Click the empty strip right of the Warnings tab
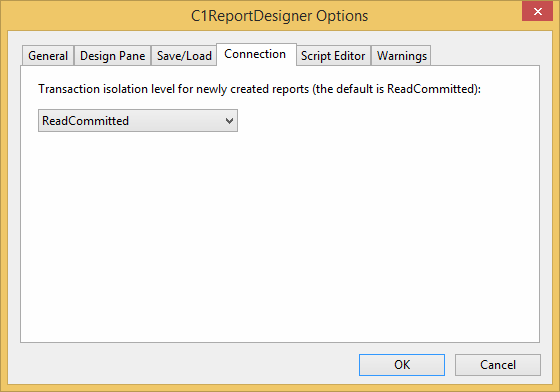The height and width of the screenshot is (392, 560). point(485,55)
